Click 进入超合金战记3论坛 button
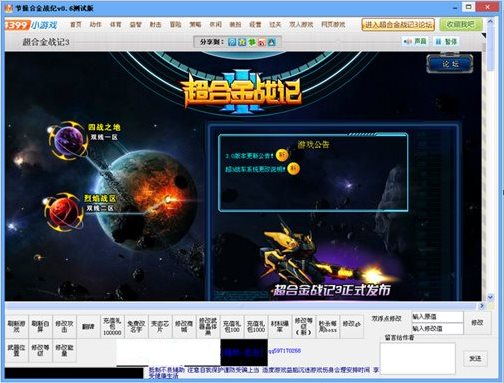Viewport: 504px width, 383px height. pos(398,25)
